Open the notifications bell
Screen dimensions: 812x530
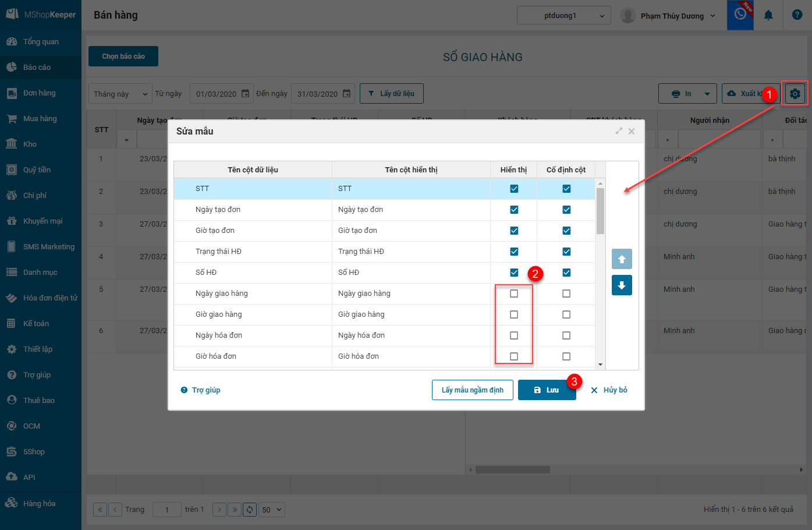(x=768, y=15)
